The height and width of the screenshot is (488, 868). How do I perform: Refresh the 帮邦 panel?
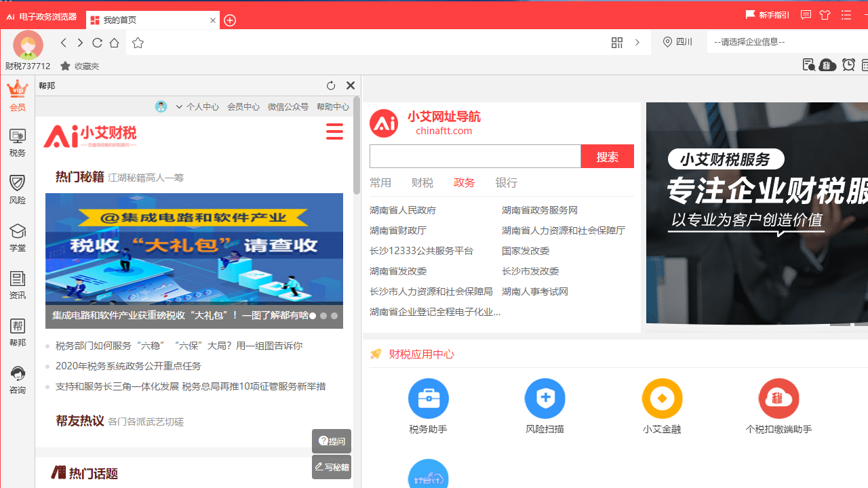(331, 85)
